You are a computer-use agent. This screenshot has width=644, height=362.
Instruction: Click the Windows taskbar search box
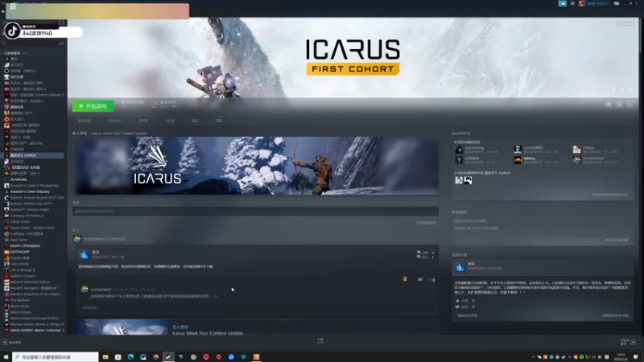[x=56, y=357]
